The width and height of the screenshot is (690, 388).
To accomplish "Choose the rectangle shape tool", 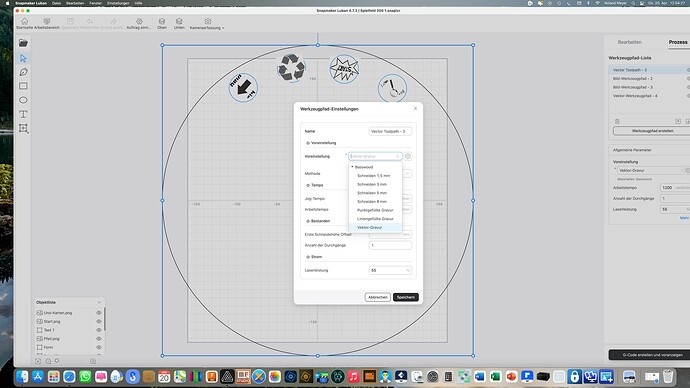I will point(23,86).
